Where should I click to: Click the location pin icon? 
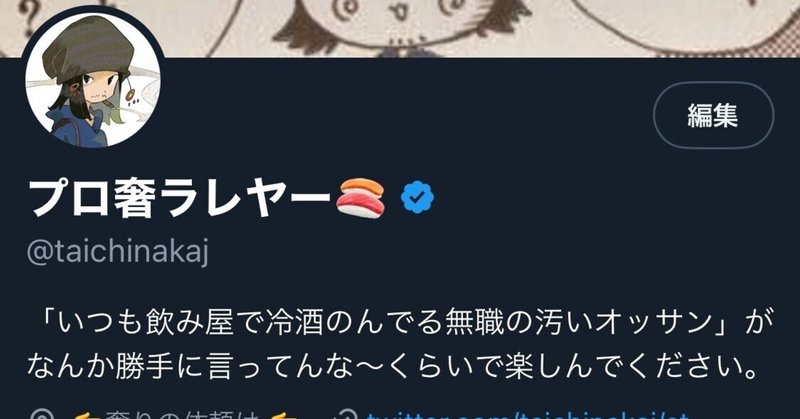(x=40, y=414)
